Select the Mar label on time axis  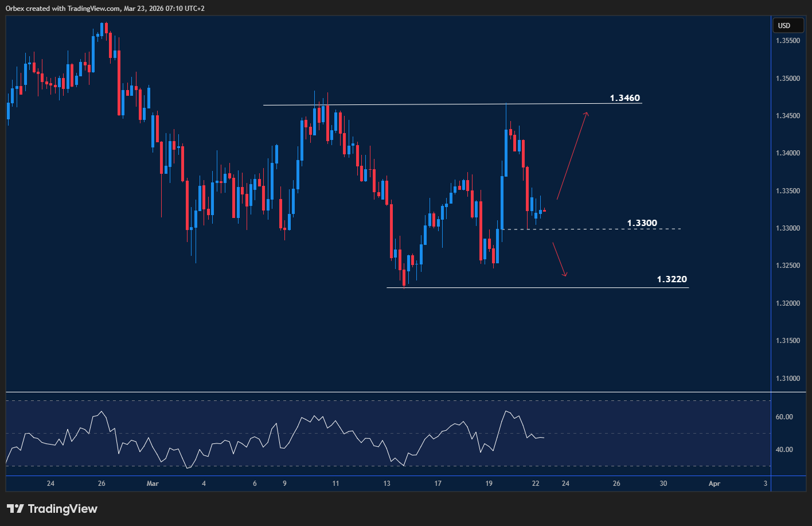click(x=152, y=484)
